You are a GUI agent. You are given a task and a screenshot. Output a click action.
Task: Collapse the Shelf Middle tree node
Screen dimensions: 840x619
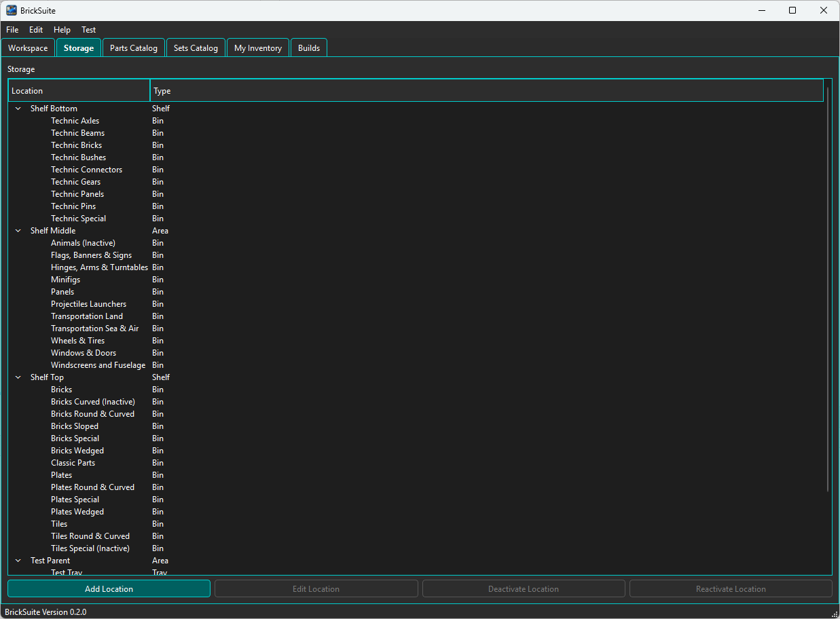[18, 231]
